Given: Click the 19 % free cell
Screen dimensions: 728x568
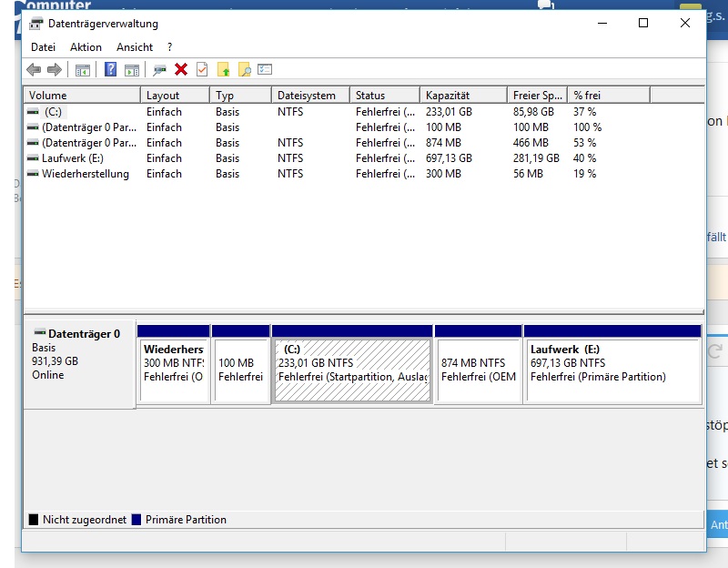Looking at the screenshot, I should pyautogui.click(x=584, y=174).
